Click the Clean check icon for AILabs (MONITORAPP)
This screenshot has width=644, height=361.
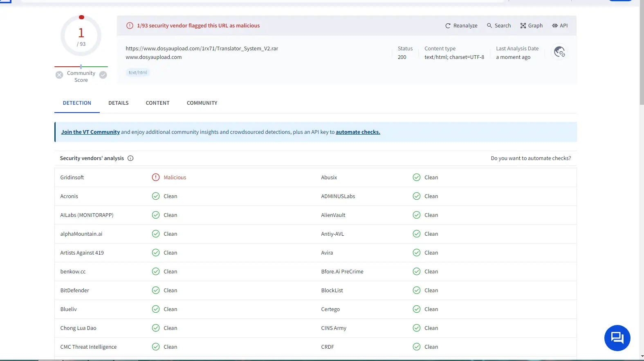click(x=156, y=215)
